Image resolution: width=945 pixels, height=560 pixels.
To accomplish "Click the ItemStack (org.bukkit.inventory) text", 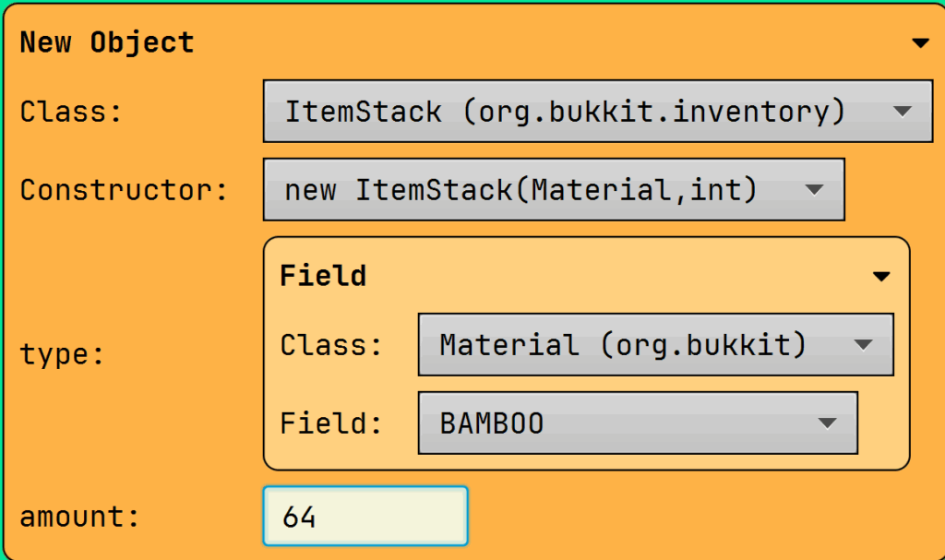I will tap(565, 112).
